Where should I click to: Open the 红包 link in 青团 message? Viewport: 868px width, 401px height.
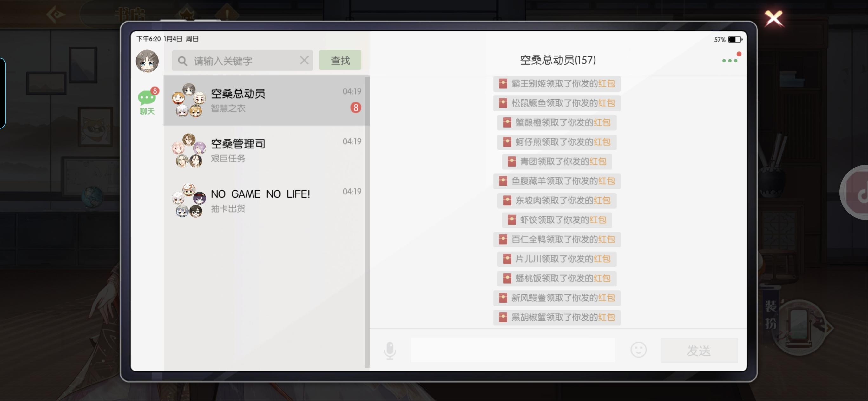pos(597,161)
